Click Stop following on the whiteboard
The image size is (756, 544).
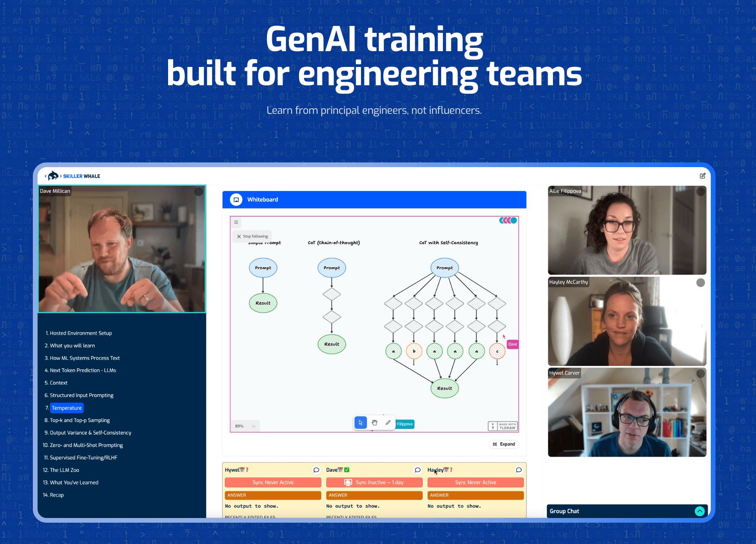pyautogui.click(x=253, y=236)
